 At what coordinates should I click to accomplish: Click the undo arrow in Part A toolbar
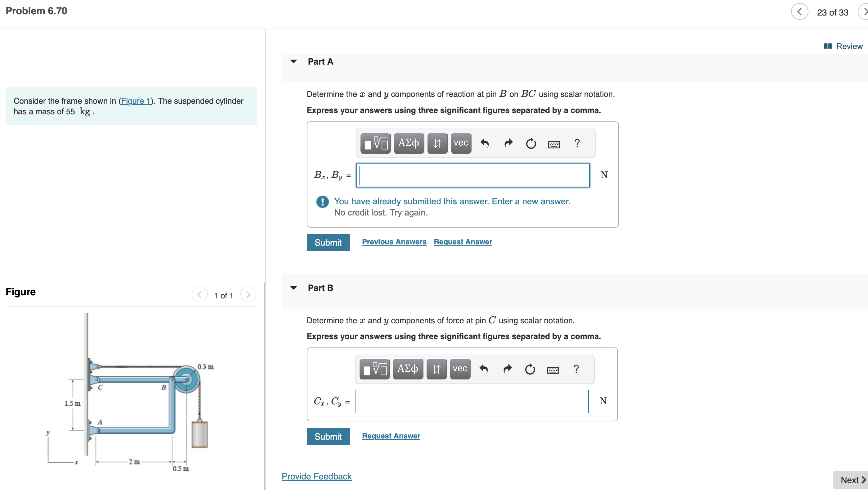(485, 143)
